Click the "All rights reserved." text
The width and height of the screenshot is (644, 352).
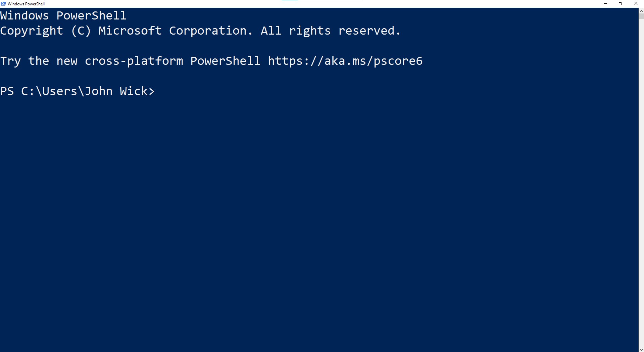[331, 31]
